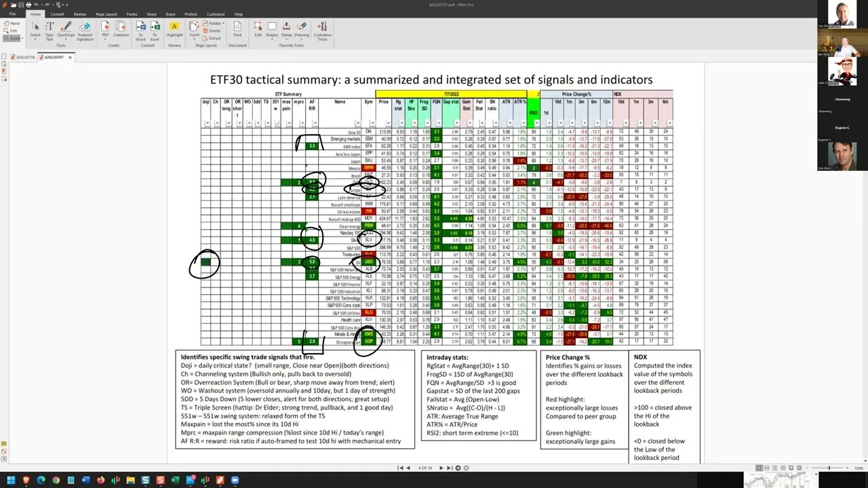The image size is (868, 488).
Task: Click Edit in Favorite Tools
Action: (258, 29)
